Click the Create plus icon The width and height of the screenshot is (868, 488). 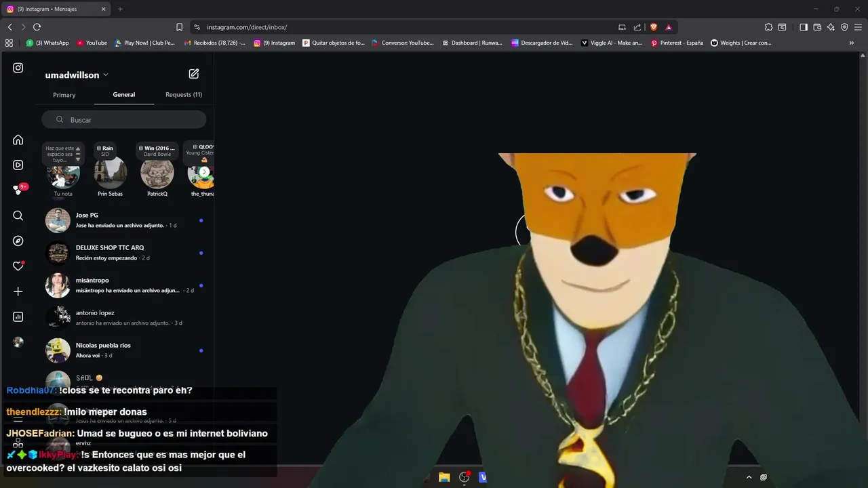pos(18,291)
